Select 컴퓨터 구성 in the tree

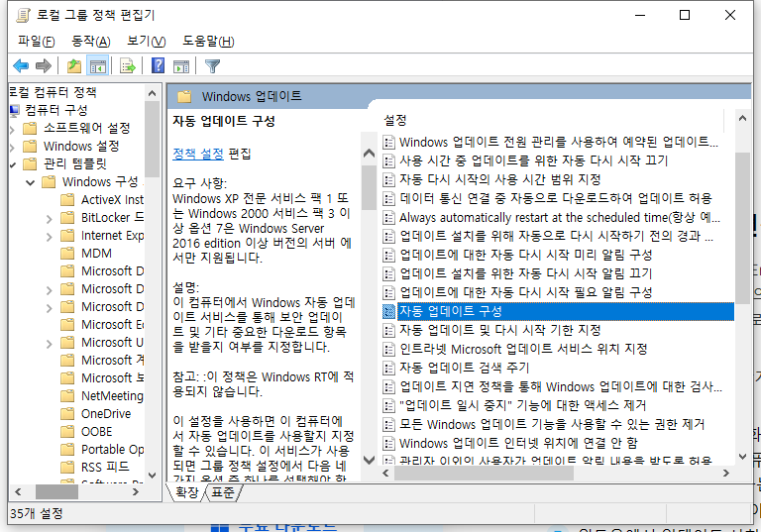click(x=56, y=110)
